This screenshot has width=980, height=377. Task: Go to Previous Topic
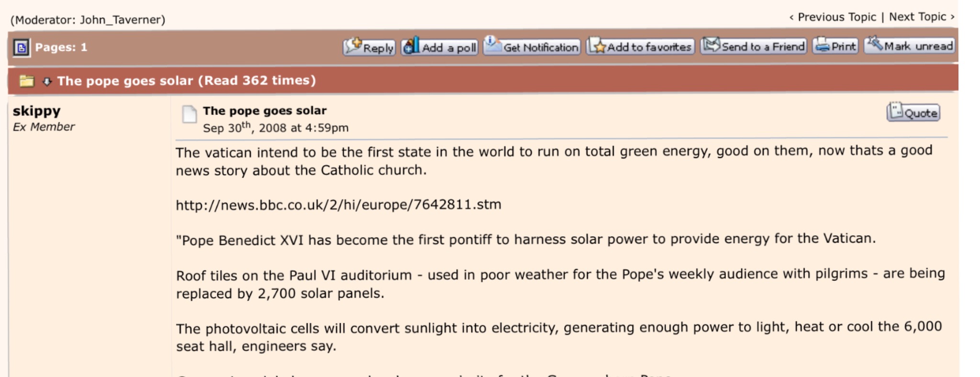(x=833, y=17)
